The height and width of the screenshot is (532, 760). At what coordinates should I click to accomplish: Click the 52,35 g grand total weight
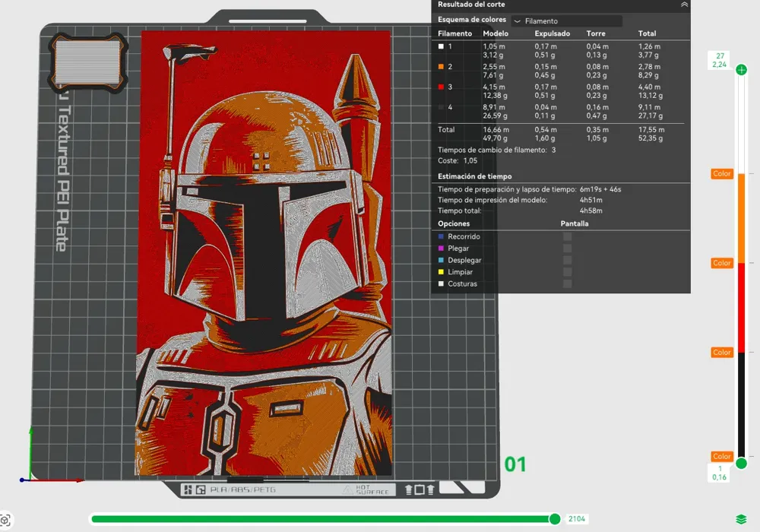(x=651, y=138)
